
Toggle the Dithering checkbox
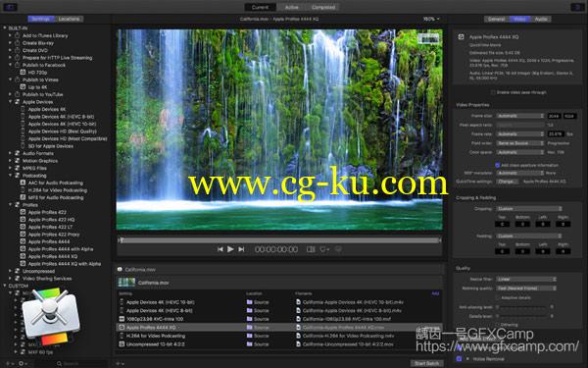coord(497,325)
